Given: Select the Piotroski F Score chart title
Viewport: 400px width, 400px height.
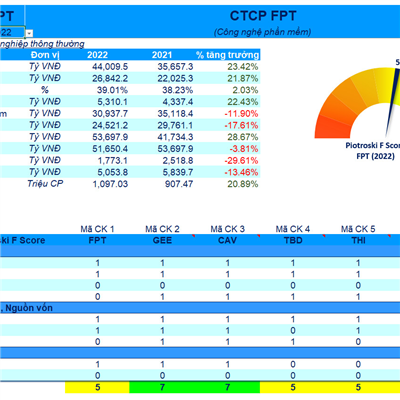Looking at the screenshot, I should point(372,150).
